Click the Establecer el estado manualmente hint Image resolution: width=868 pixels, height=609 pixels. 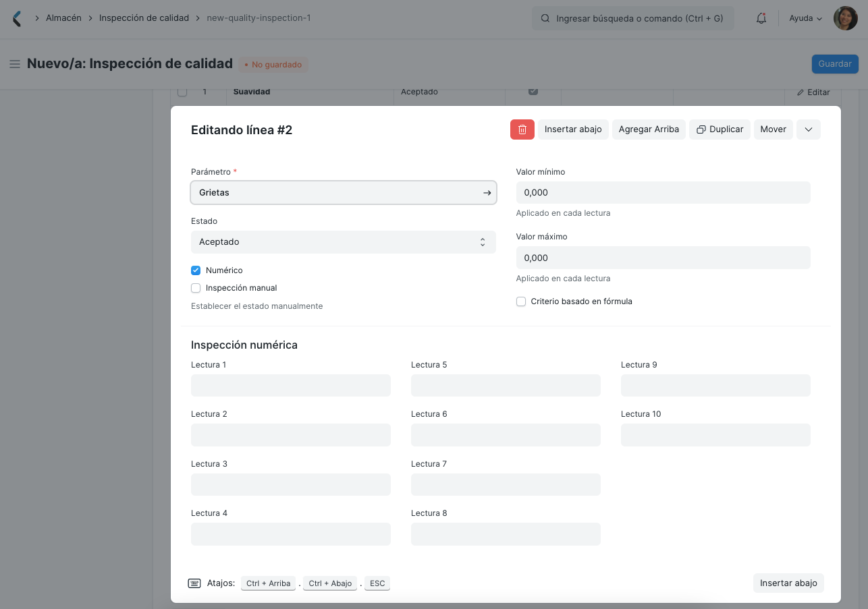tap(256, 306)
